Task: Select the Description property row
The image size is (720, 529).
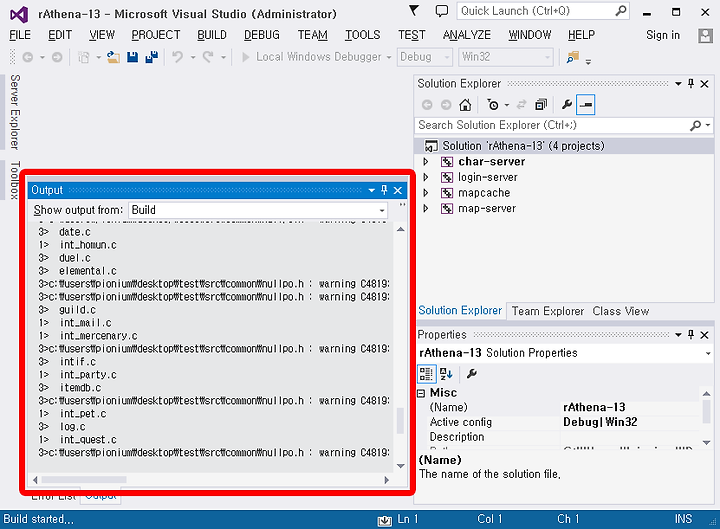Action: [x=557, y=437]
